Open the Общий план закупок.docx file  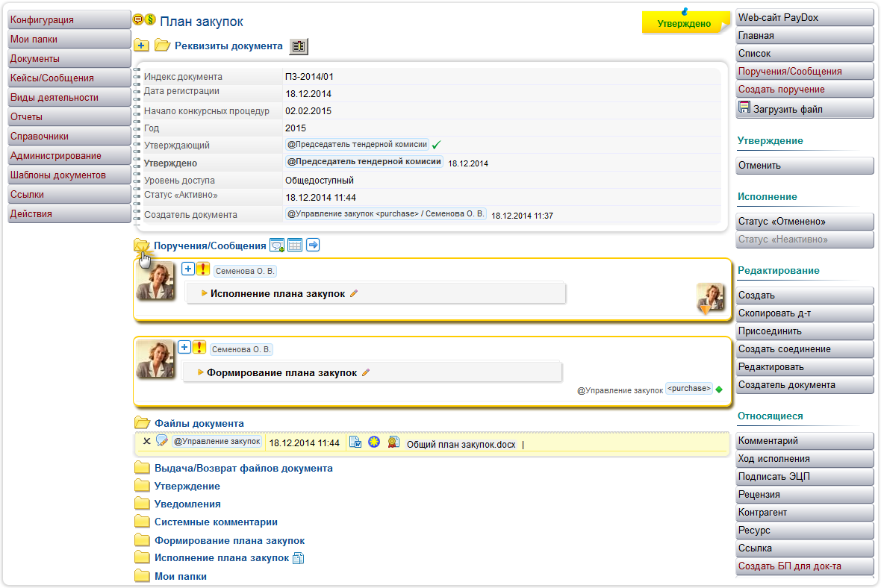point(461,444)
